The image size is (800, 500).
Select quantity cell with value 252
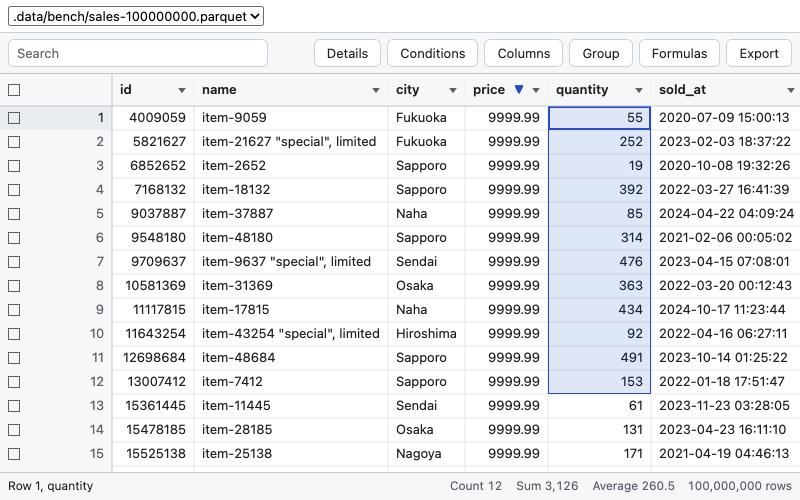pos(599,142)
